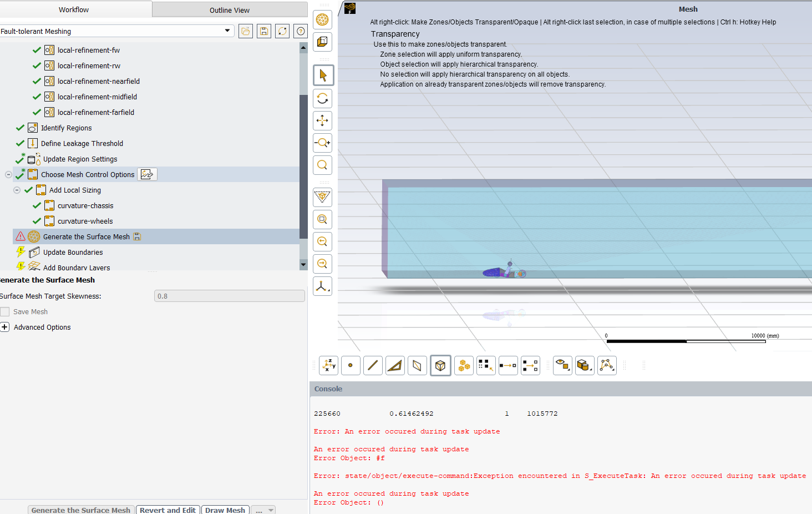812x514 pixels.
Task: Activate the zoom in/out tool
Action: point(322,143)
